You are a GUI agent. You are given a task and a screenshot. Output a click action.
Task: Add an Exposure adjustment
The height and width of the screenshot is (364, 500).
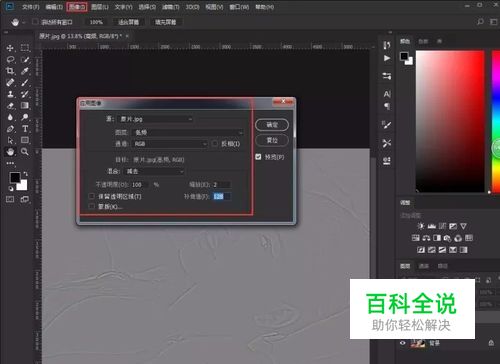coord(453,226)
